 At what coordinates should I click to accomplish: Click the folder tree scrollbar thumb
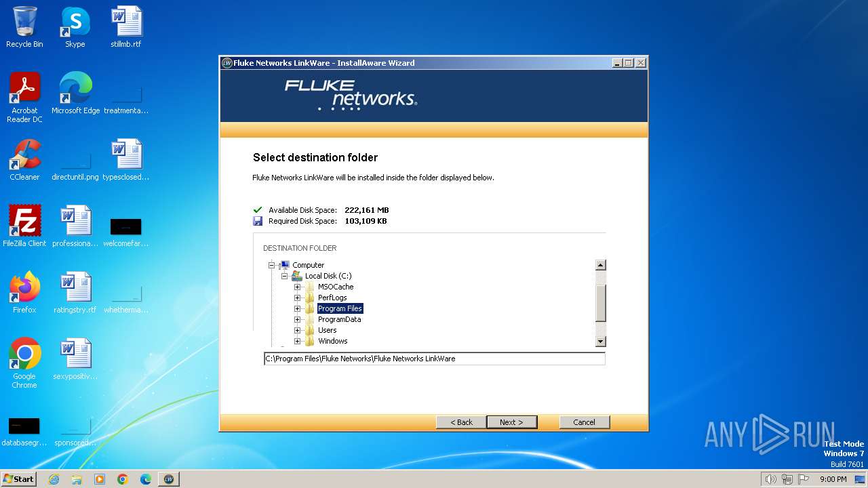coord(600,303)
